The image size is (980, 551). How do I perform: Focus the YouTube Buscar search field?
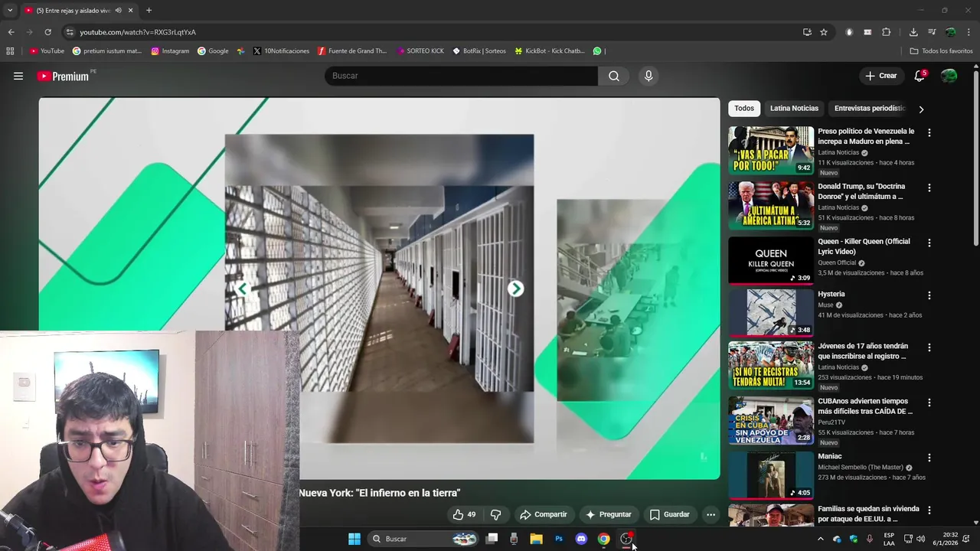462,76
